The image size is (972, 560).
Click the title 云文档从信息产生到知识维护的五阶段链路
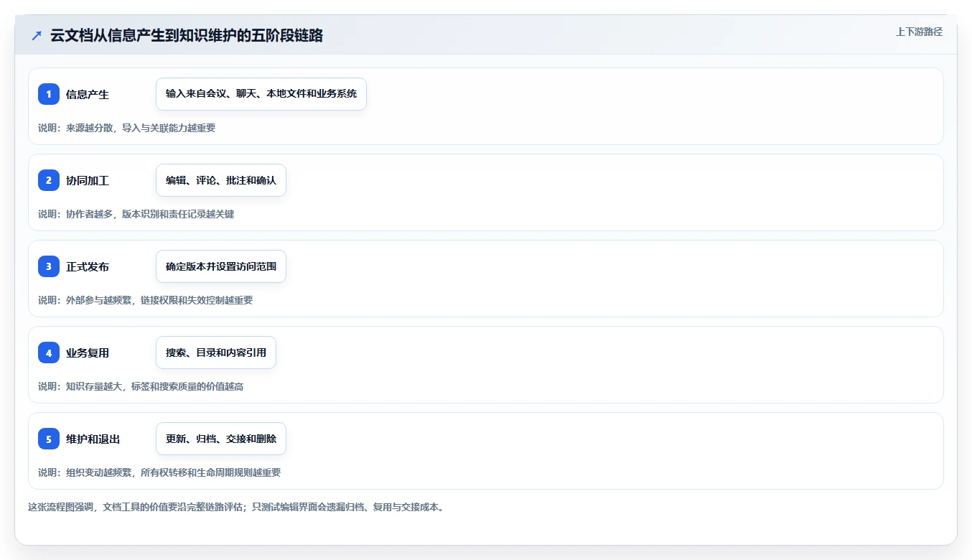pos(187,36)
